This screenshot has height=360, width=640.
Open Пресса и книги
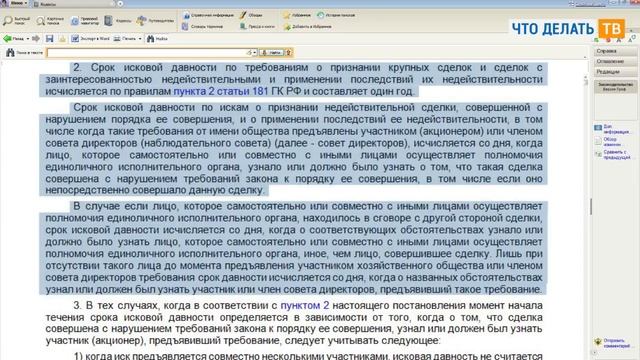pos(257,27)
